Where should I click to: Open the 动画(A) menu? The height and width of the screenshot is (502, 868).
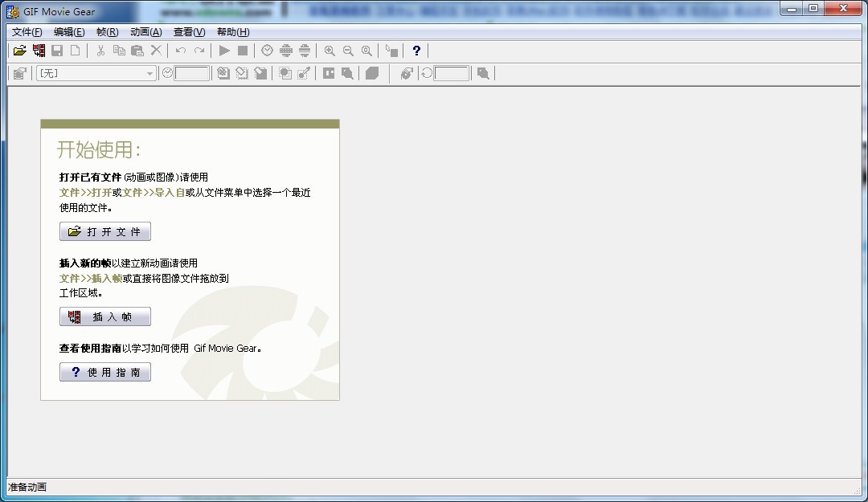(145, 32)
